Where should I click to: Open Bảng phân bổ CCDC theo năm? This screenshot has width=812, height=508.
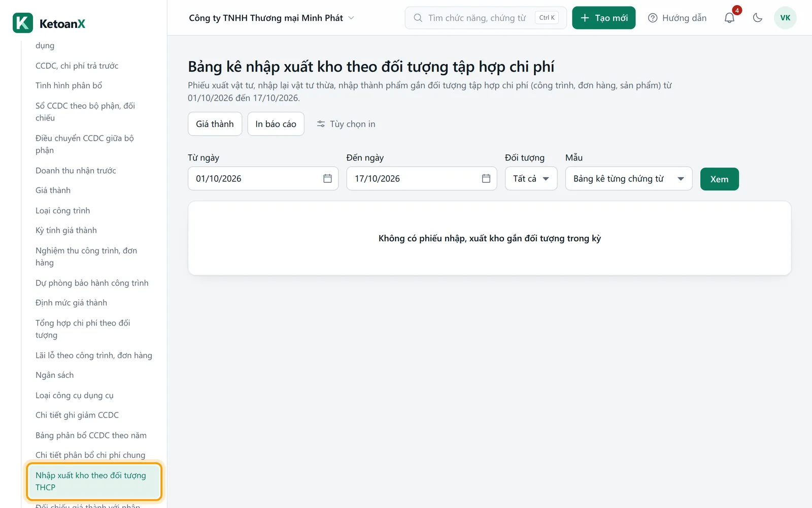click(91, 435)
